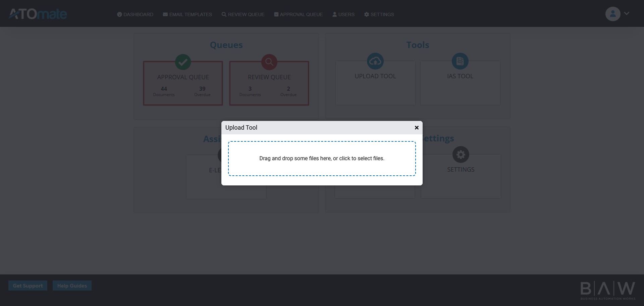Viewport: 644px width, 306px height.
Task: Click the green checkmark Approval Queue icon
Action: (183, 62)
